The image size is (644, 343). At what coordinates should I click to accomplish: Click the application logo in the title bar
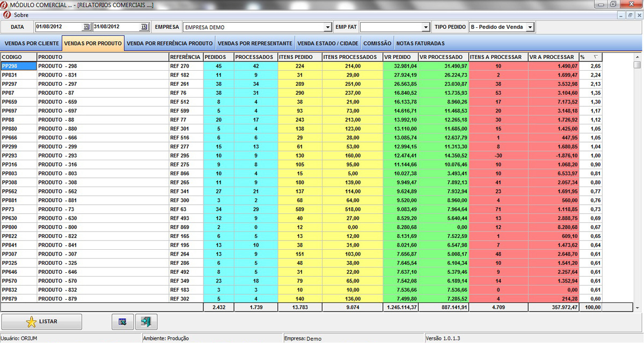point(5,5)
